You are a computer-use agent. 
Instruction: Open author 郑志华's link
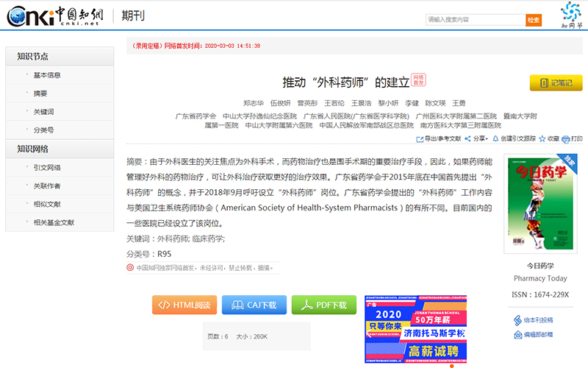tap(254, 103)
